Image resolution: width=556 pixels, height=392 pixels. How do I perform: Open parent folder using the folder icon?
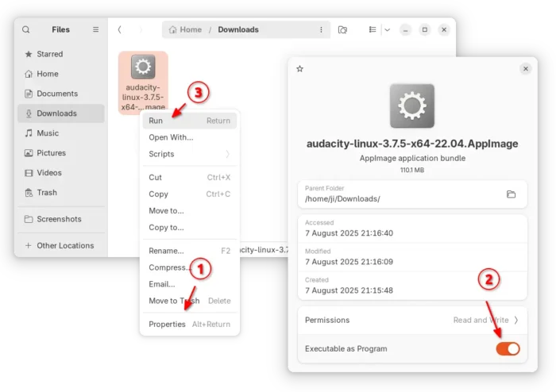coord(511,194)
